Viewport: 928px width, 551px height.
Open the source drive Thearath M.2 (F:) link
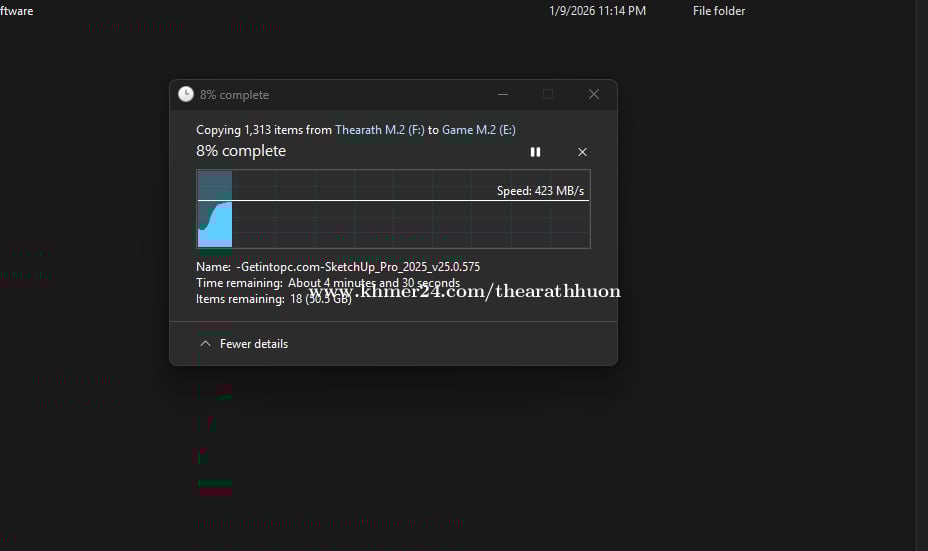379,130
